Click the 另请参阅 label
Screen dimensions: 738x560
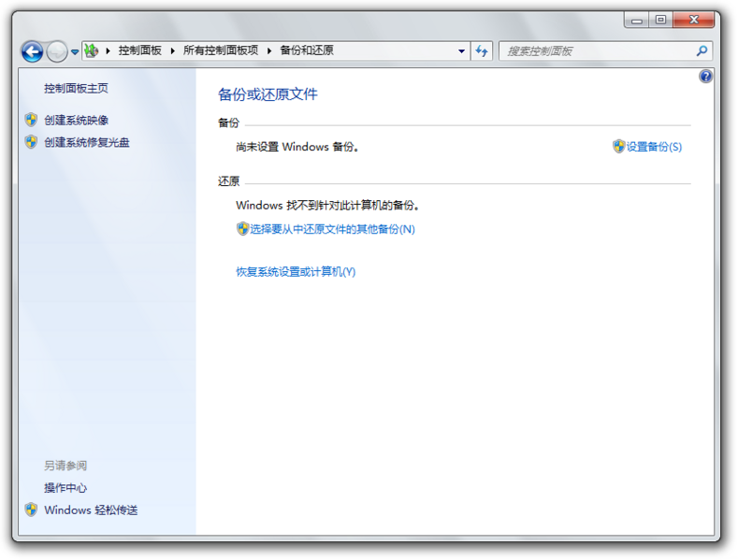(65, 466)
